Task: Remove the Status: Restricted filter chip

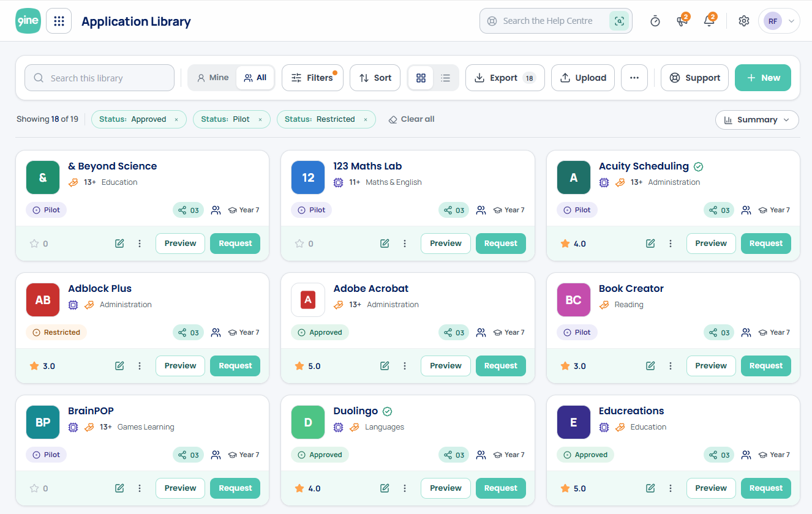Action: 366,119
